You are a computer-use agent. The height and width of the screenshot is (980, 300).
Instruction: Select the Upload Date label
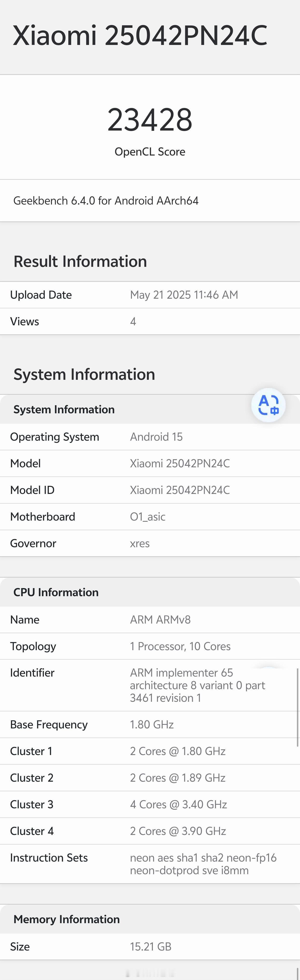tap(41, 295)
